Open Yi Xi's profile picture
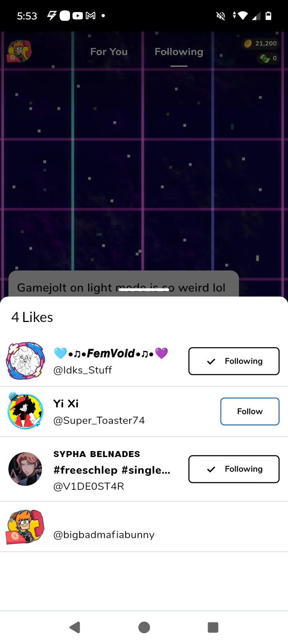 coord(26,411)
